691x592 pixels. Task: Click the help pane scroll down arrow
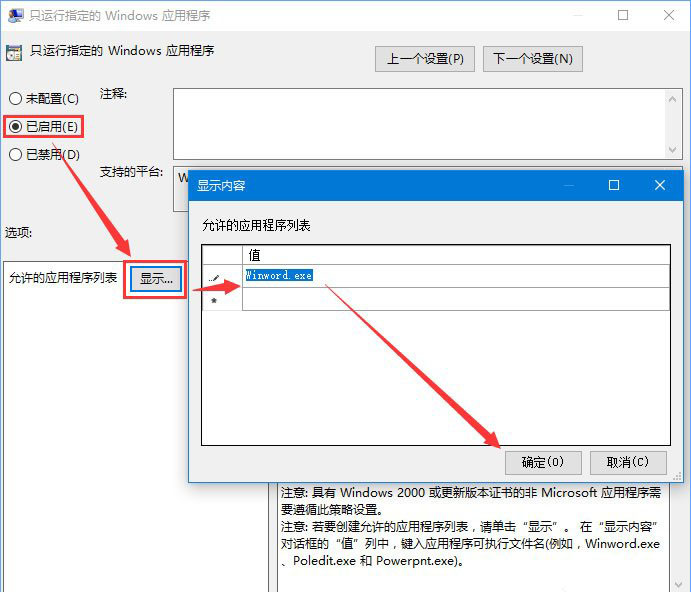pyautogui.click(x=679, y=585)
